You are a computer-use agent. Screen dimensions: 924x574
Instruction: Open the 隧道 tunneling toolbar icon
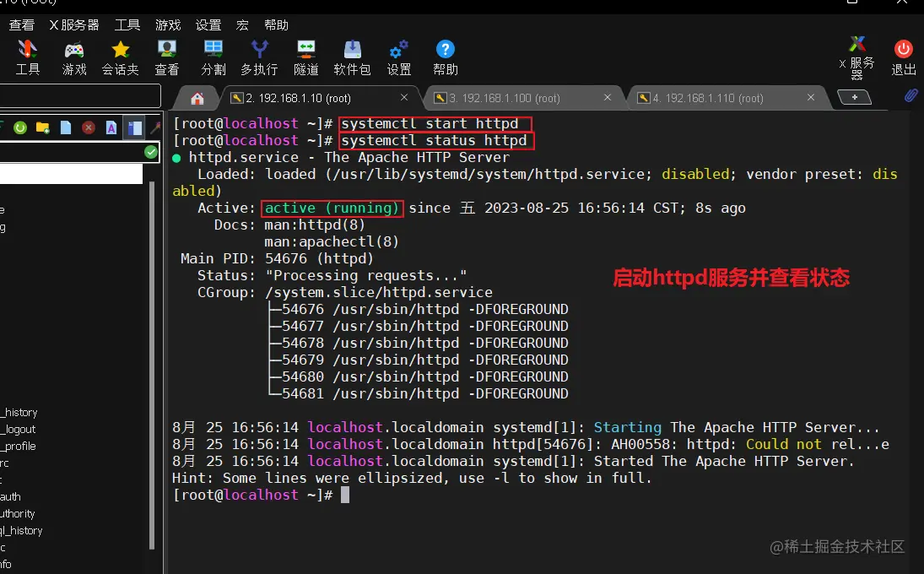pyautogui.click(x=305, y=57)
